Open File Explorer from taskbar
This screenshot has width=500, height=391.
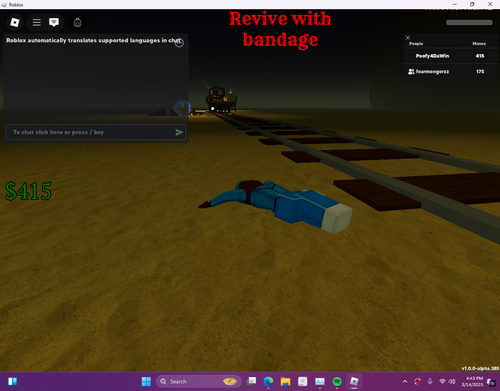[285, 381]
